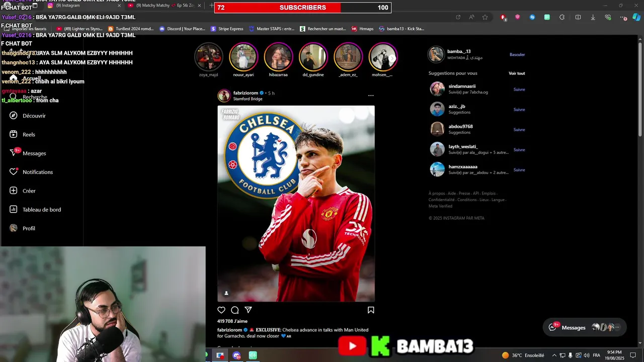Viewport: 644px width, 362px height.
Task: Open the Stripe Express bookmark
Action: click(x=227, y=29)
